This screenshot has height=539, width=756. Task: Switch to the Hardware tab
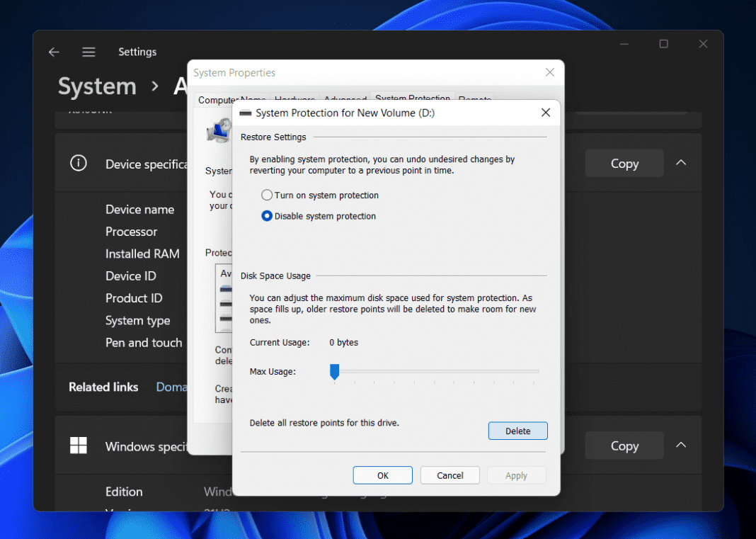pyautogui.click(x=294, y=99)
